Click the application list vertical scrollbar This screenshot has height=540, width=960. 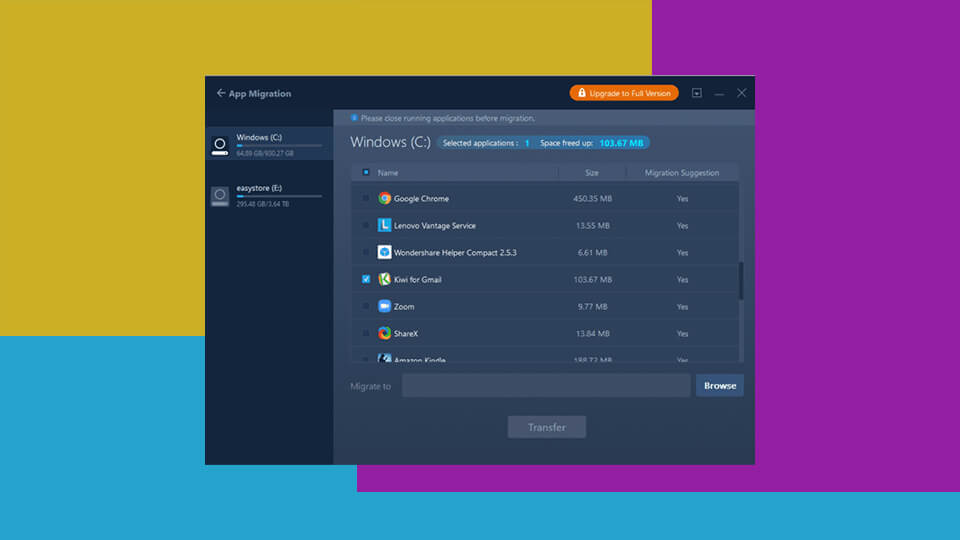[741, 280]
